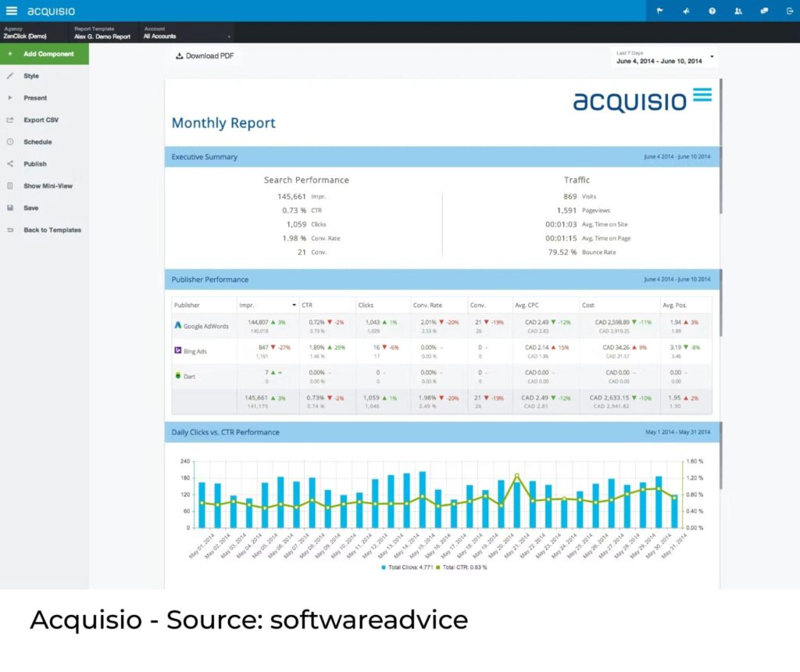The width and height of the screenshot is (800, 672).
Task: Click the Present play icon in sidebar
Action: pos(9,98)
